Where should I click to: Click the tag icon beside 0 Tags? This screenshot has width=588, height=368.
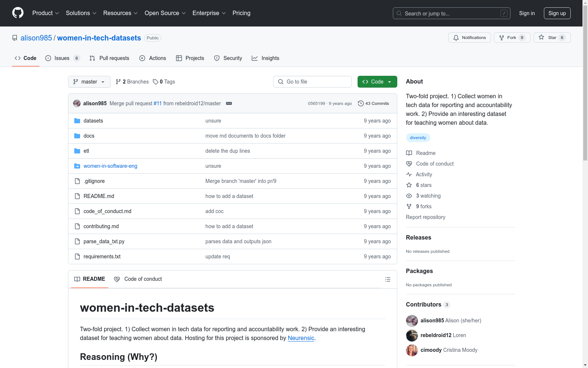155,82
